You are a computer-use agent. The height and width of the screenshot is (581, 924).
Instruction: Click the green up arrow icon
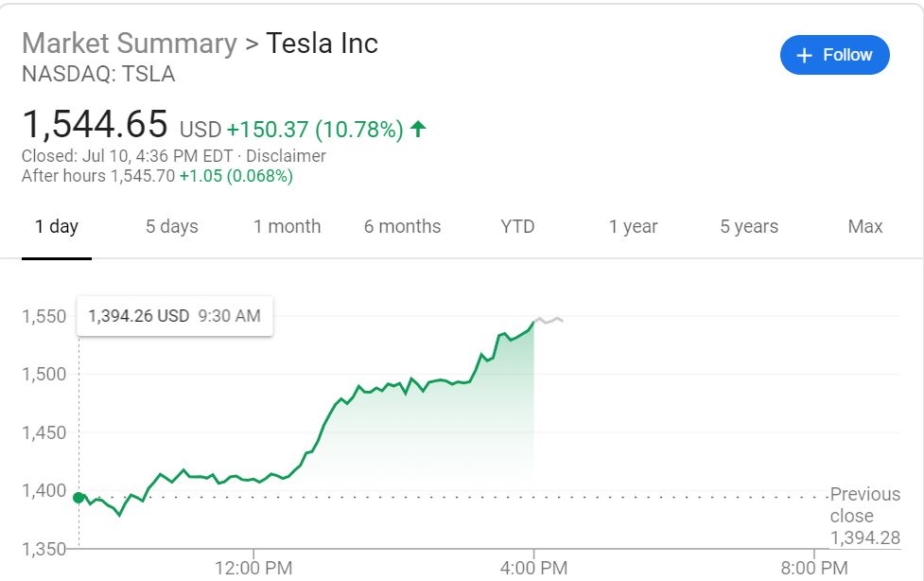(x=418, y=129)
